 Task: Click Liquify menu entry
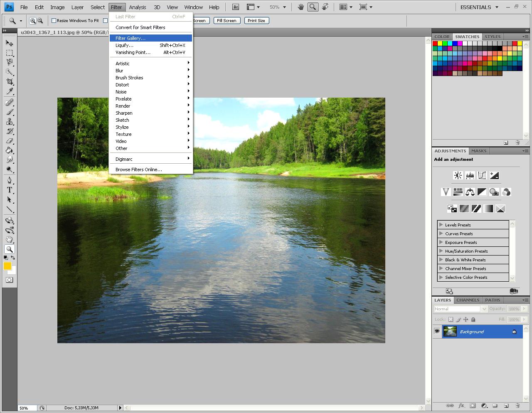[151, 45]
